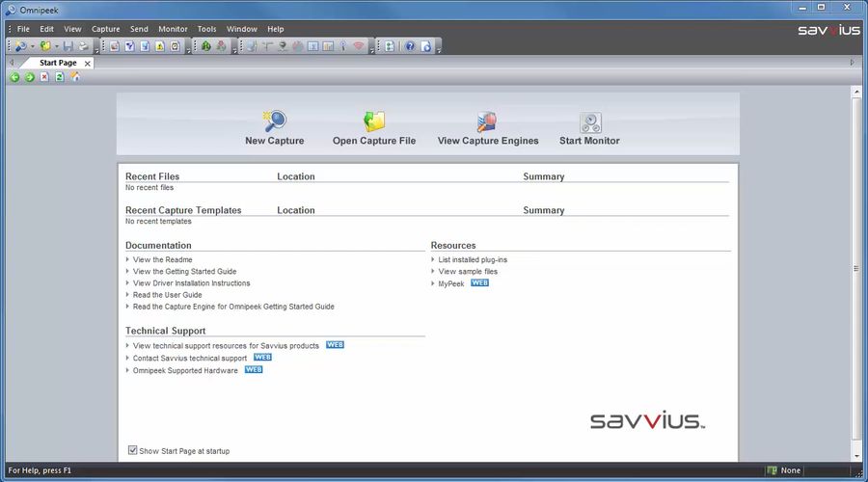This screenshot has height=482, width=868.
Task: Click the tree layout icon before Help icon
Action: (x=390, y=46)
